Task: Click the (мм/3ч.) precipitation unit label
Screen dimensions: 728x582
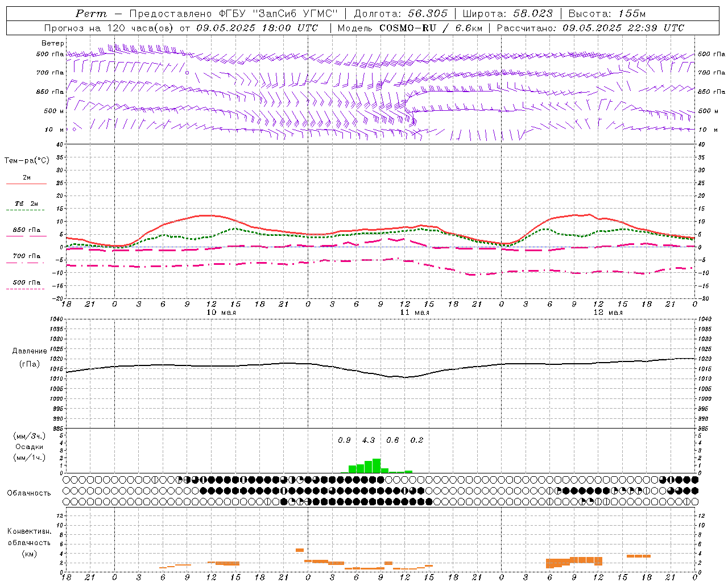Action: [30, 436]
